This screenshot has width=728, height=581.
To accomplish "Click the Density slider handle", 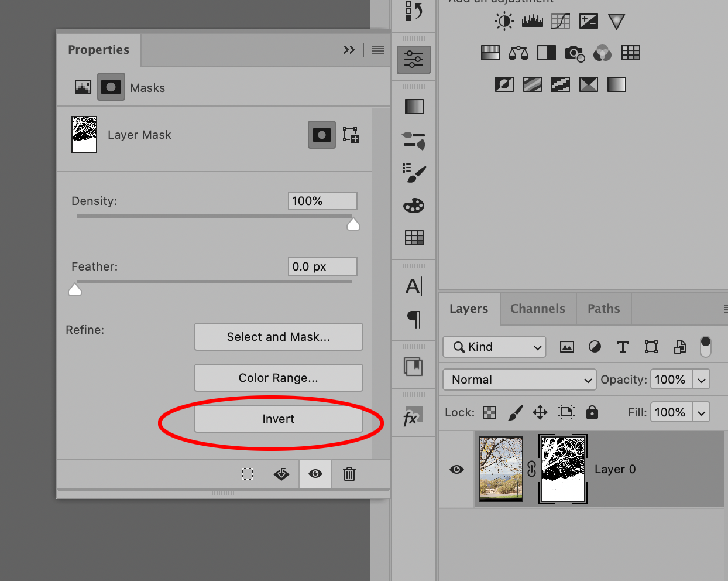I will tap(353, 223).
